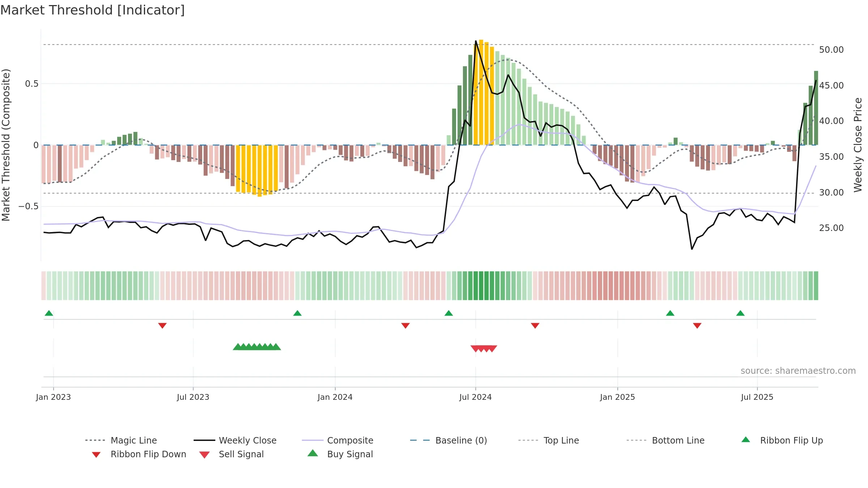The height and width of the screenshot is (488, 868).
Task: Click the last Sell Signal triangle in Jul 2024 cluster
Action: point(492,349)
